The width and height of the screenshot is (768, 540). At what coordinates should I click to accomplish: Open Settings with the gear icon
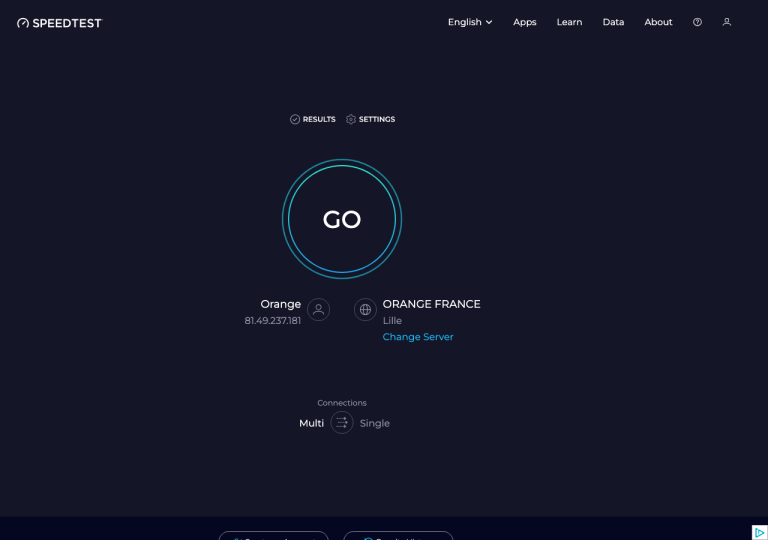[370, 119]
